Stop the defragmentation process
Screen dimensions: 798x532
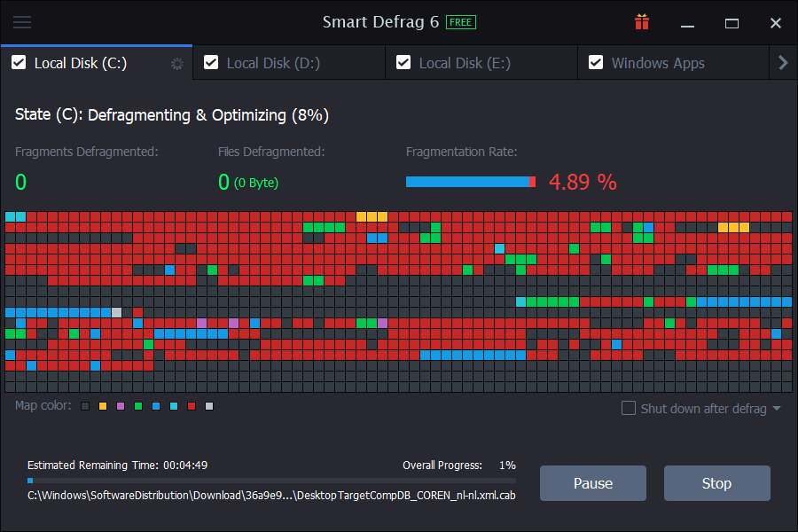[x=716, y=483]
